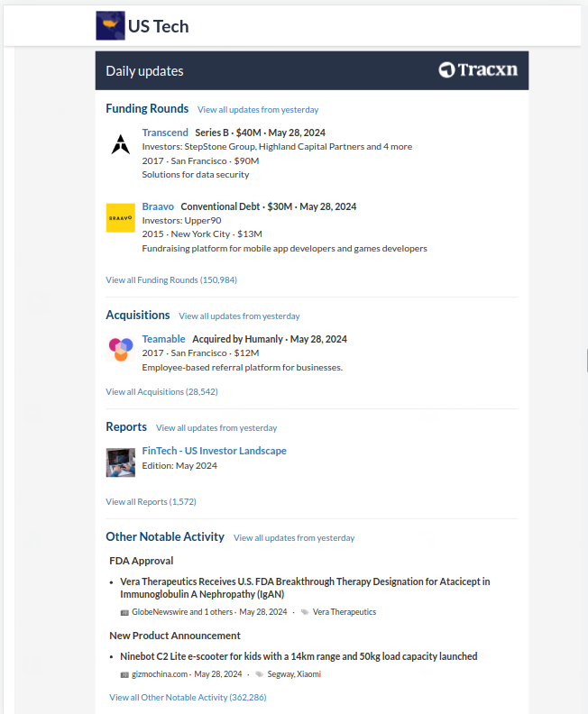Click the tag icon beside Vera Therapeutics
The width and height of the screenshot is (588, 714).
click(305, 612)
